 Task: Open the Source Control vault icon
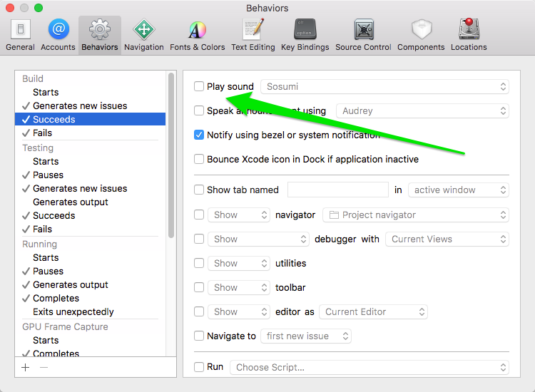coord(364,29)
